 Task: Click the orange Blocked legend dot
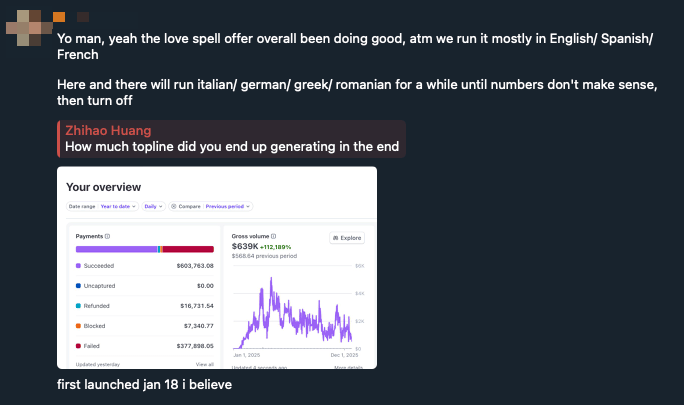tap(79, 326)
